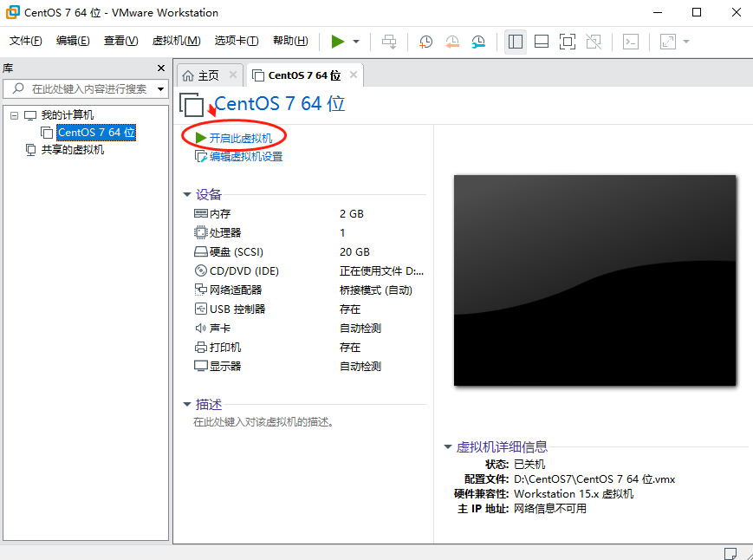Open the snapshot manager icon
This screenshot has width=753, height=560.
pos(478,42)
